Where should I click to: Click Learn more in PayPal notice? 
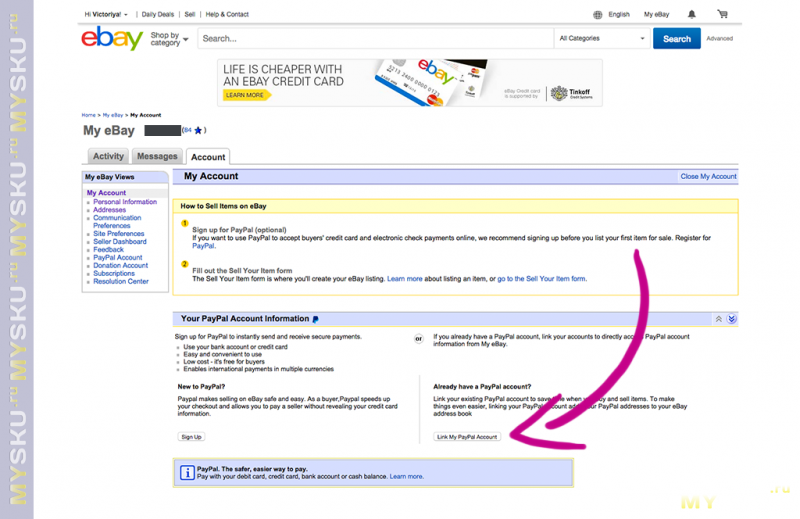coord(406,477)
